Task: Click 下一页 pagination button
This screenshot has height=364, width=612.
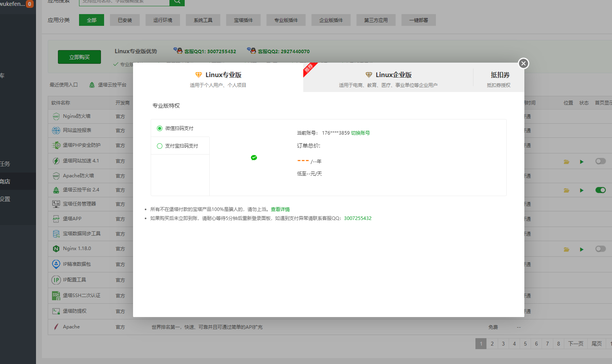Action: [x=576, y=344]
